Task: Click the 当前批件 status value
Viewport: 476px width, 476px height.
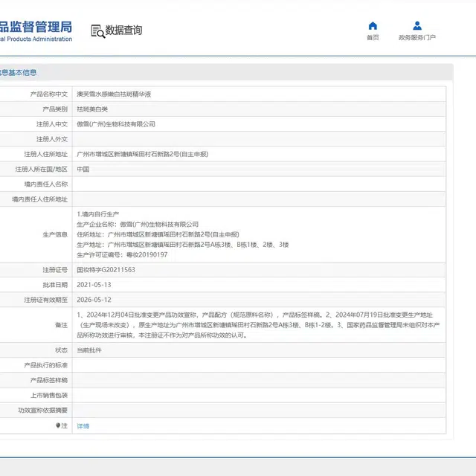Action: click(x=89, y=350)
